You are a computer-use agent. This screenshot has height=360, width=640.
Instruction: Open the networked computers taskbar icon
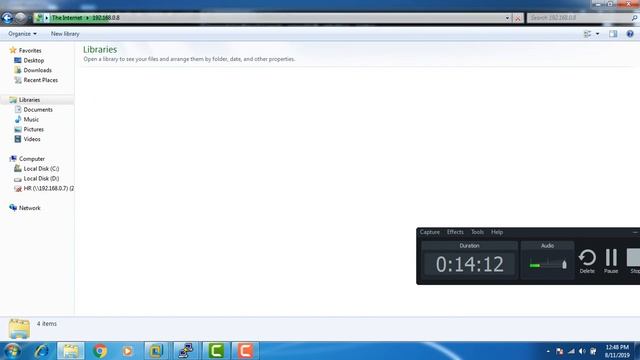(x=185, y=351)
